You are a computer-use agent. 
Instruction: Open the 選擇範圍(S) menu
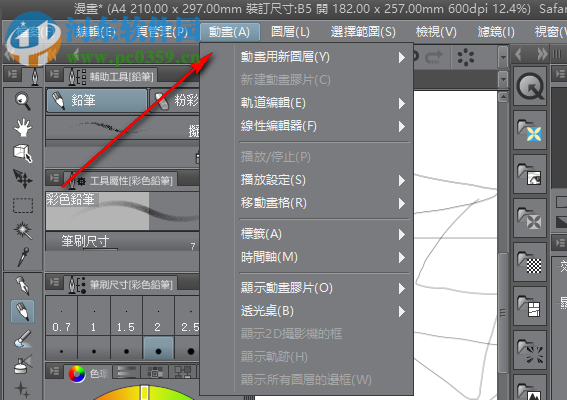point(363,32)
